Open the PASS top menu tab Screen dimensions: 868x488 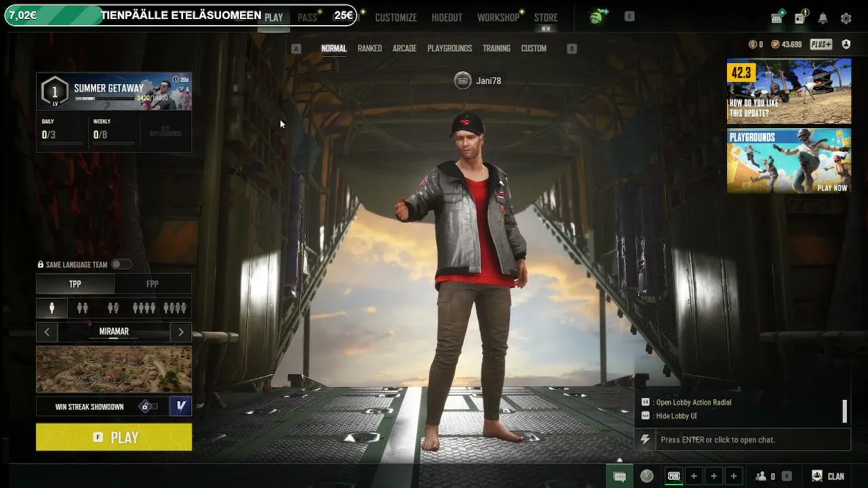tap(307, 18)
